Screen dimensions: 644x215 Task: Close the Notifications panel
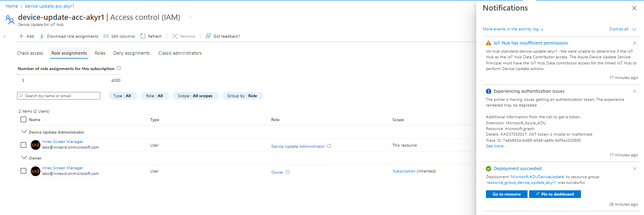(x=634, y=8)
